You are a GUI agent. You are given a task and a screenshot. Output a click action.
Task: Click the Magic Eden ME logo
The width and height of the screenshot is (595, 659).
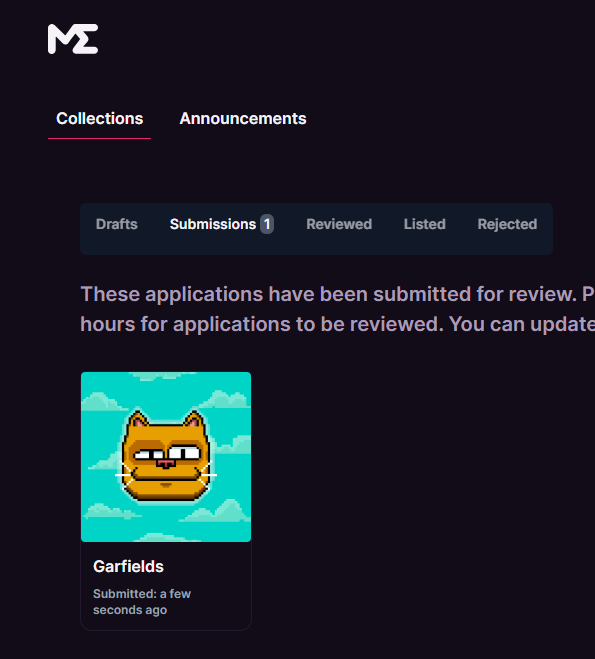point(73,39)
